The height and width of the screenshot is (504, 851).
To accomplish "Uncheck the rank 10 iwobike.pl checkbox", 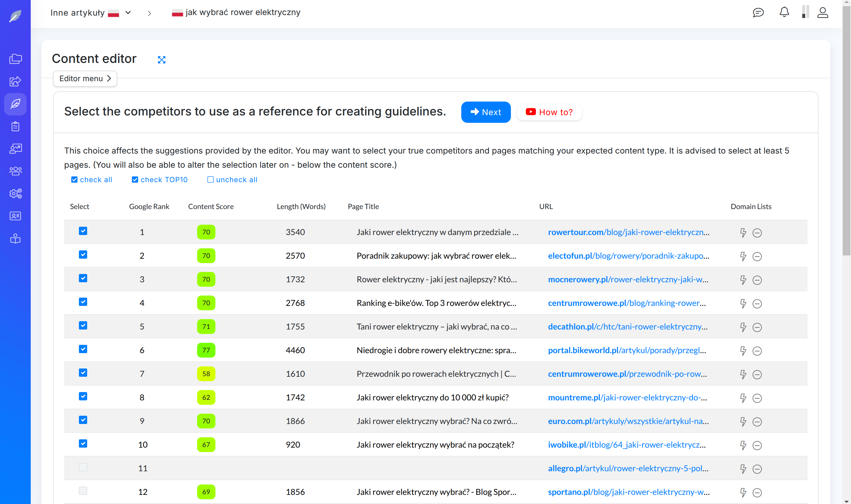I will point(83,443).
